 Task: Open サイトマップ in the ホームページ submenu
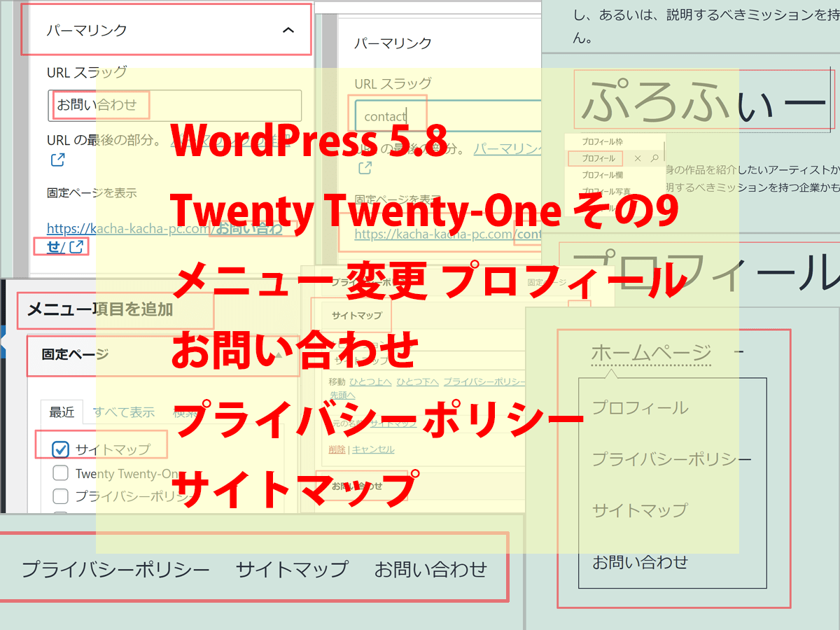coord(640,510)
